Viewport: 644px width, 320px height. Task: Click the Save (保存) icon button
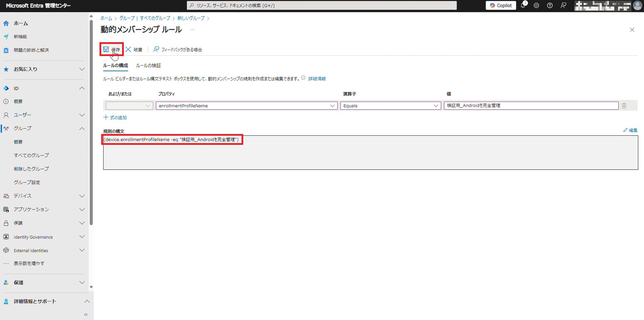pyautogui.click(x=106, y=49)
